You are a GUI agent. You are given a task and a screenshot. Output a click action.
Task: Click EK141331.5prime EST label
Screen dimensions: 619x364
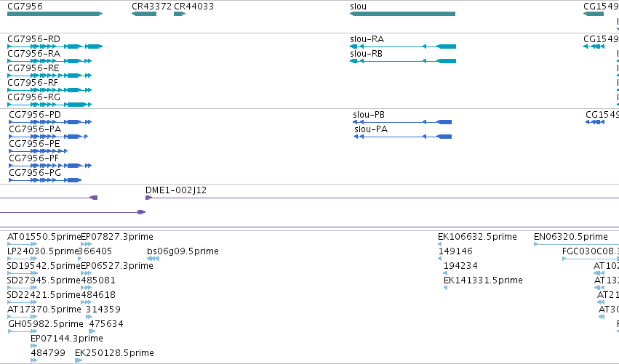pos(483,280)
